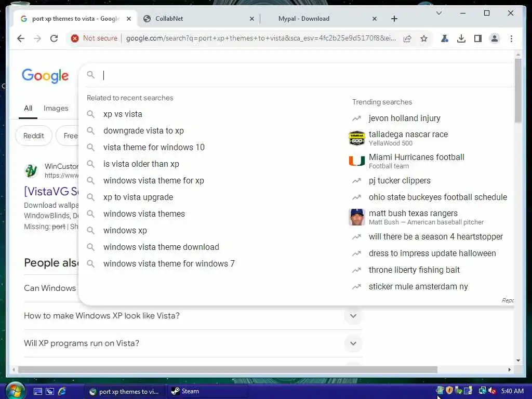Choose windows vista theme for windows 7

[x=169, y=264]
